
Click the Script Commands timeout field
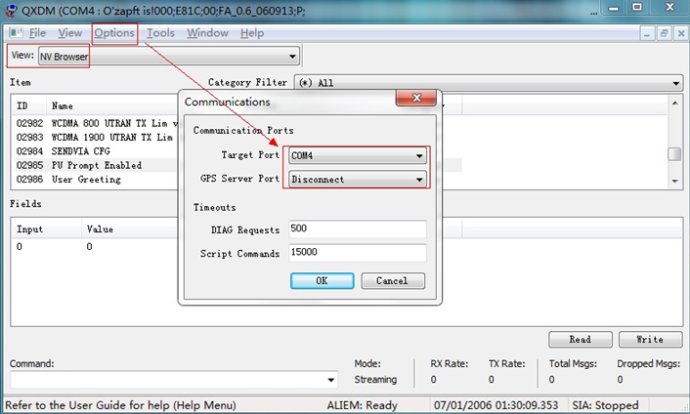click(x=357, y=253)
